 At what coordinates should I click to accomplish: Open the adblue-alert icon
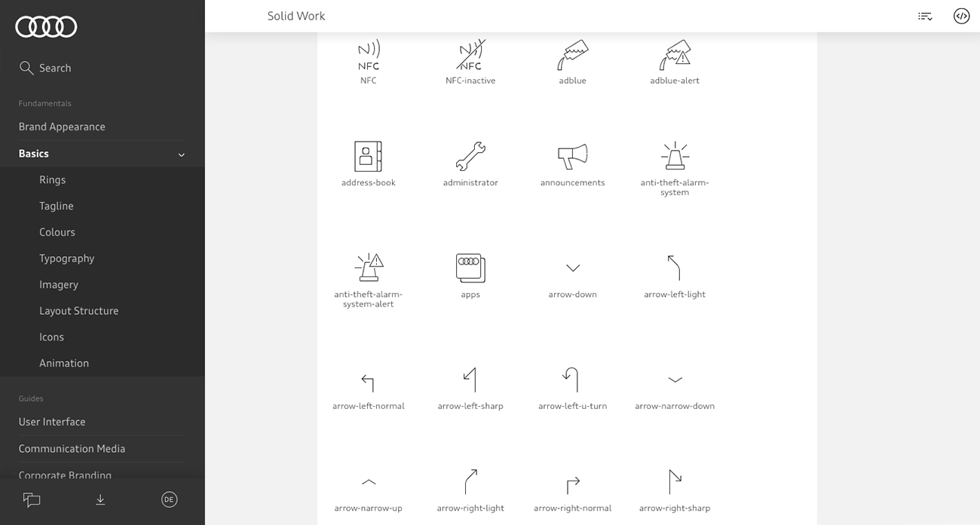675,55
